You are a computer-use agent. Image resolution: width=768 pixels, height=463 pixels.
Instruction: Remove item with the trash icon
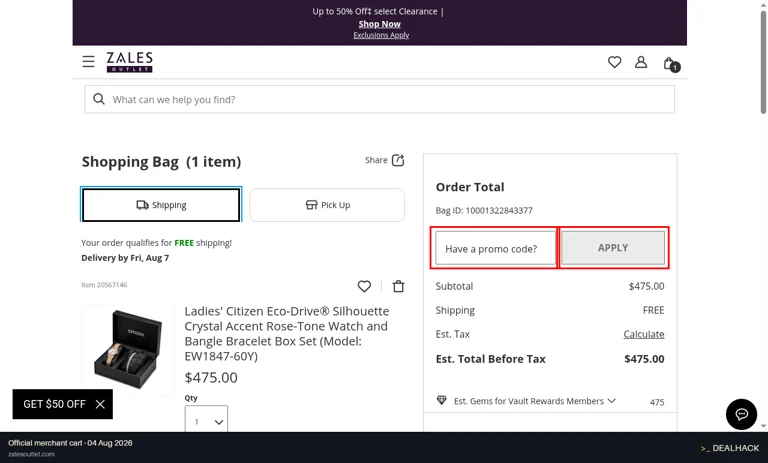click(x=399, y=286)
